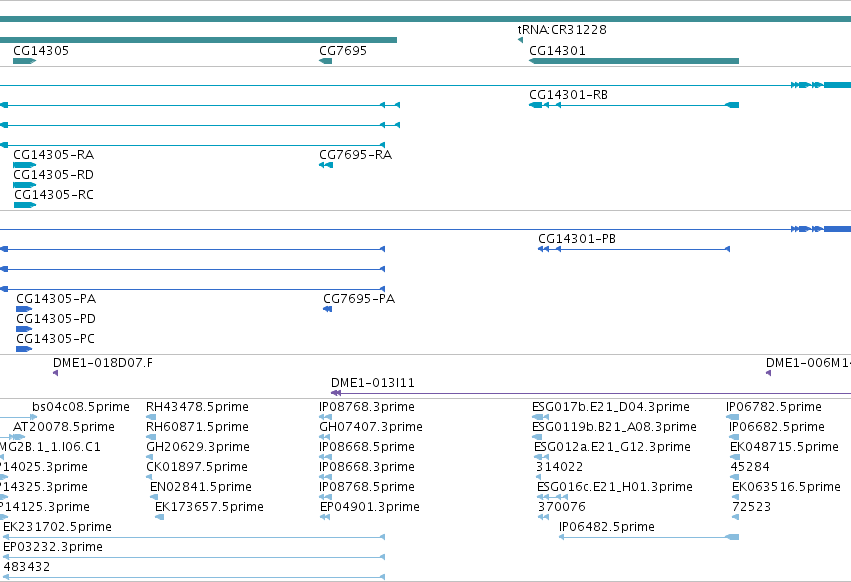
Task: Select EST GH20629.3prime
Action: click(198, 447)
